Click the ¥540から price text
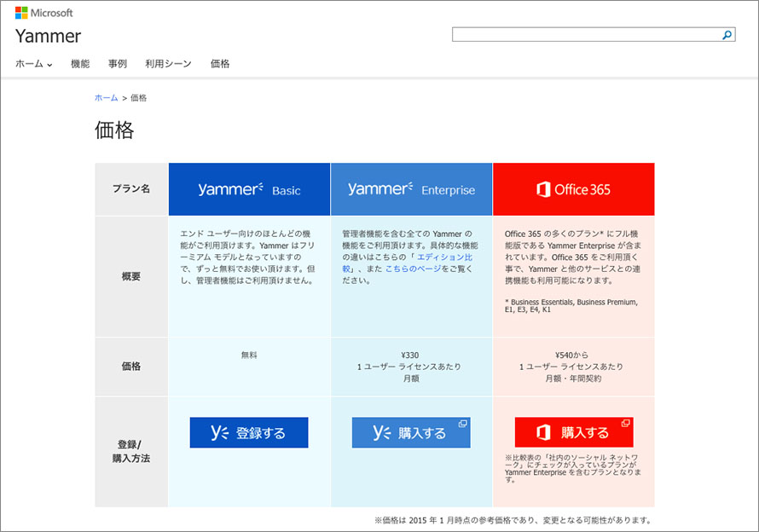The image size is (759, 532). pos(571,355)
